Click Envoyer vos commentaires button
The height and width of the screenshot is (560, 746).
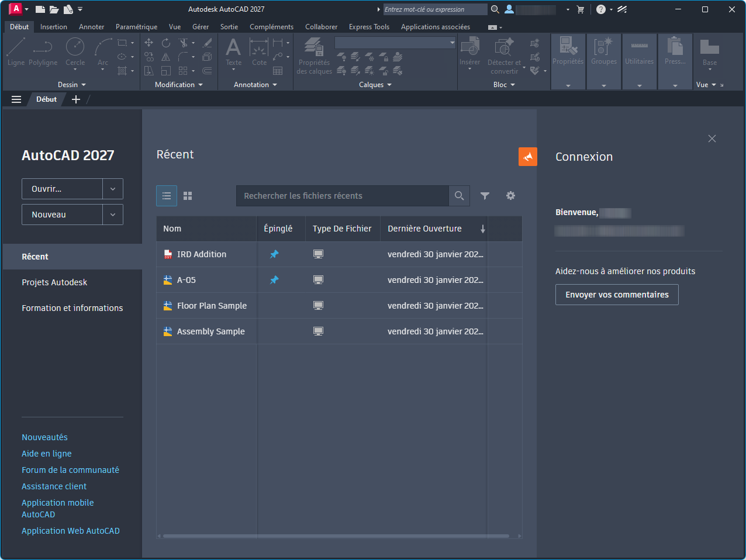(617, 295)
